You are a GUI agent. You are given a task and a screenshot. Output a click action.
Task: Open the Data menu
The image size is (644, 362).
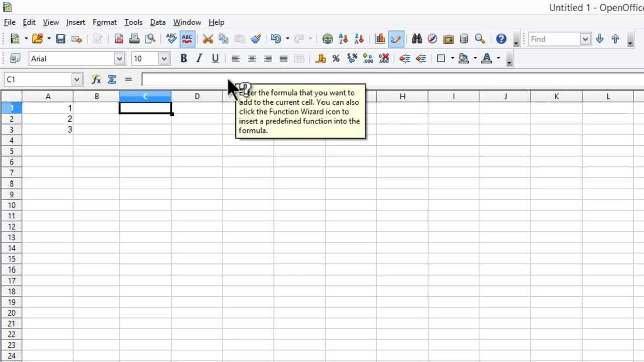pos(157,22)
